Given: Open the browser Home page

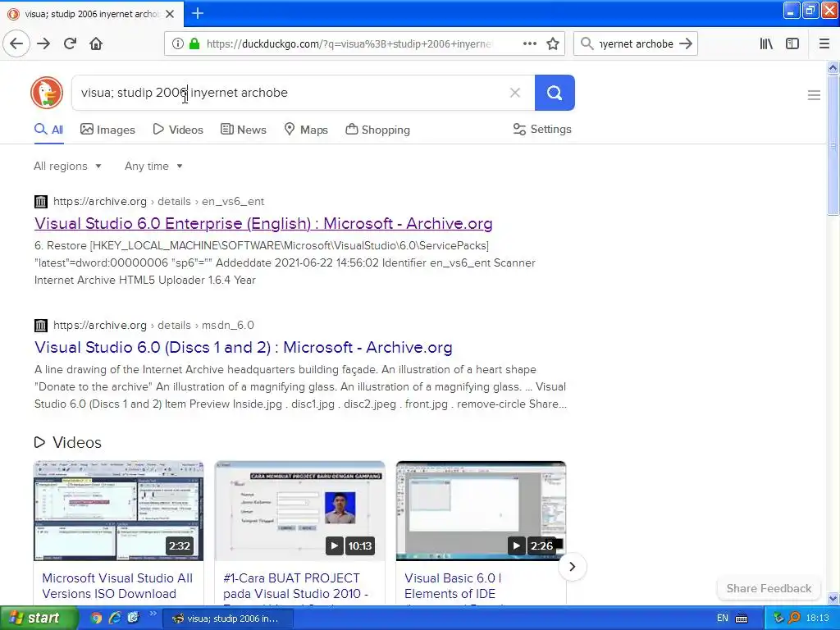Looking at the screenshot, I should pyautogui.click(x=96, y=43).
